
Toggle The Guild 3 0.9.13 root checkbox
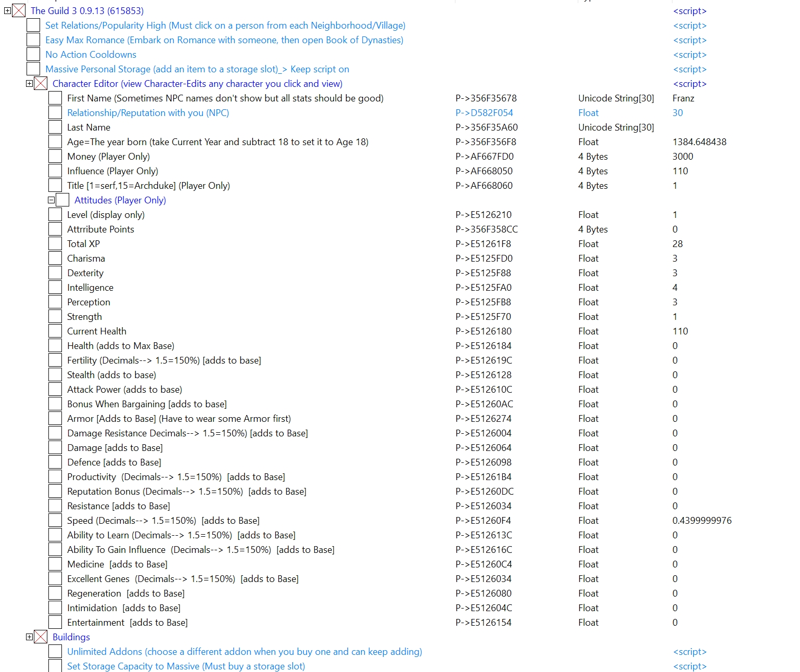(x=19, y=10)
